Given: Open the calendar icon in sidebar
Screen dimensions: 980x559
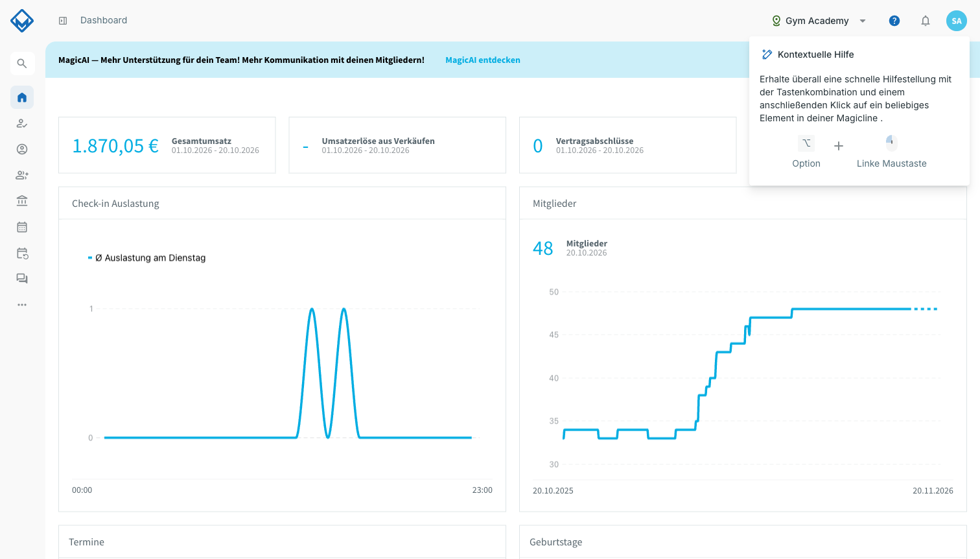Looking at the screenshot, I should (x=22, y=227).
